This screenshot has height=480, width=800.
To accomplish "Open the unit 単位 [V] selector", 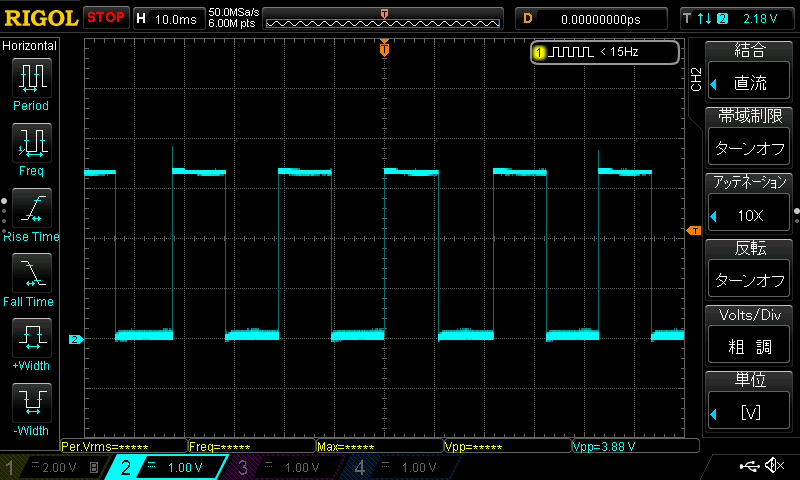I will pyautogui.click(x=749, y=412).
